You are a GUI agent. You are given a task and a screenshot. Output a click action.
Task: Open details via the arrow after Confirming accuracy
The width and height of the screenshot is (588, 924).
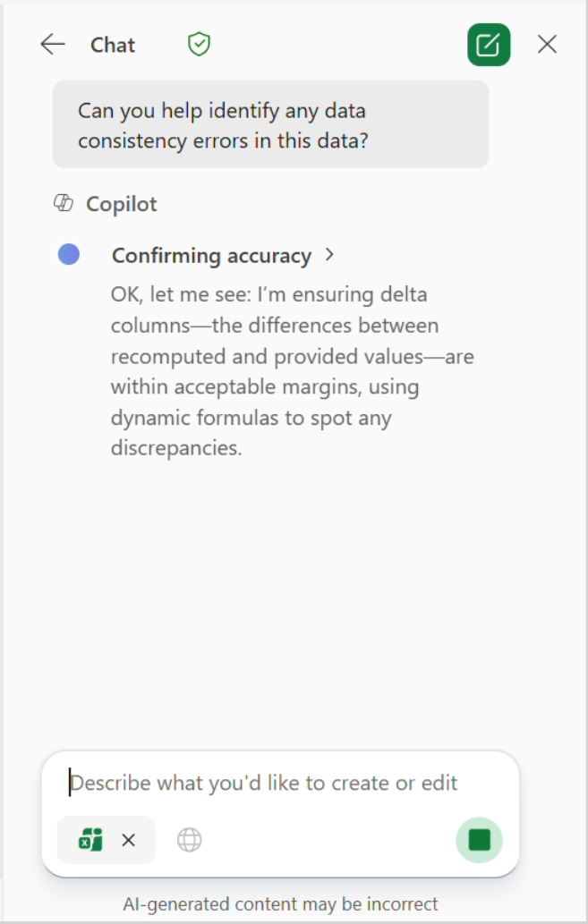pos(328,255)
